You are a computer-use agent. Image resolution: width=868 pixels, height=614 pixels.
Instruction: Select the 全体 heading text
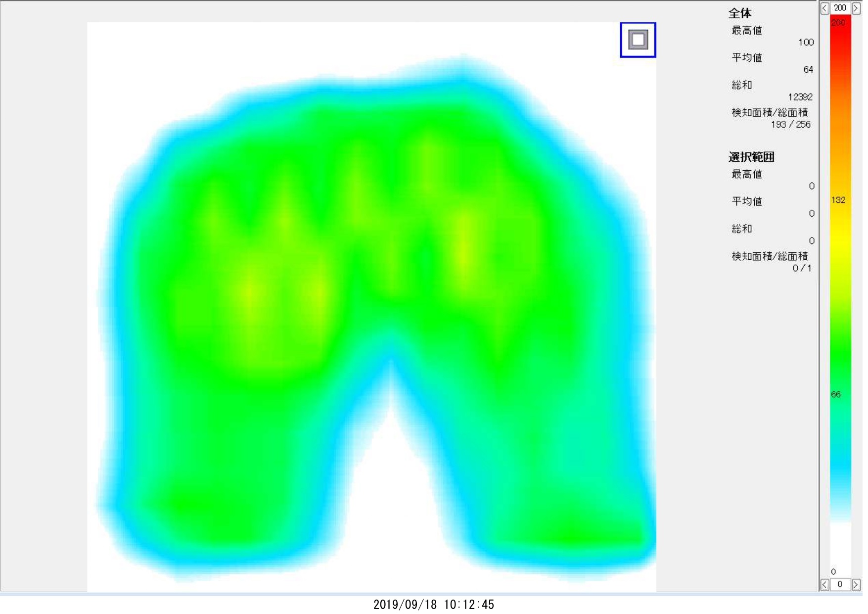[x=740, y=13]
